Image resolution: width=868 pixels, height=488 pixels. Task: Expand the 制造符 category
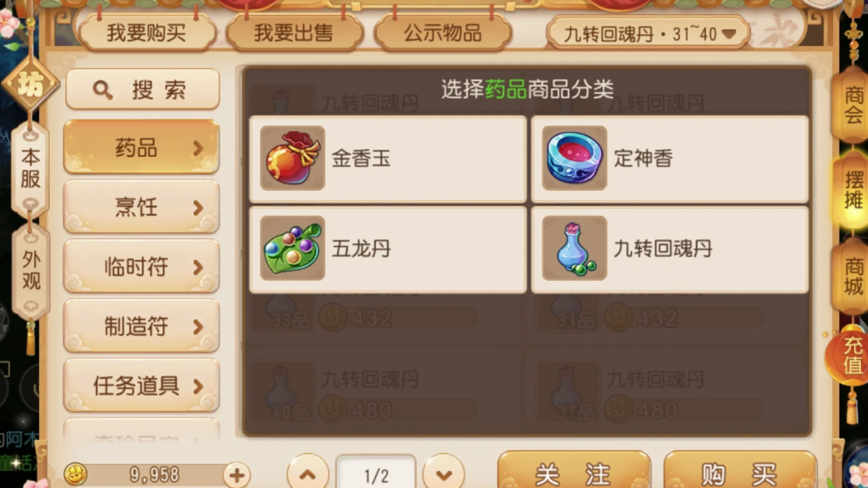point(142,326)
